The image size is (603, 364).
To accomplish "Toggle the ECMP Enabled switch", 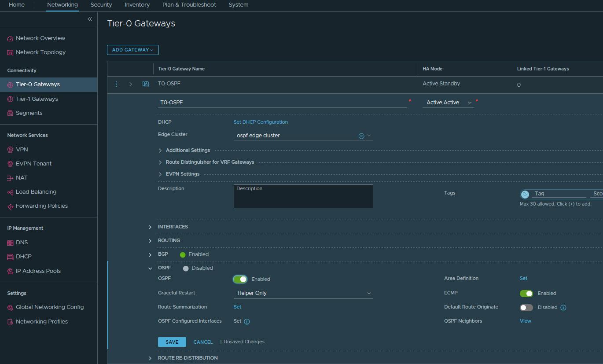I will [x=526, y=294].
